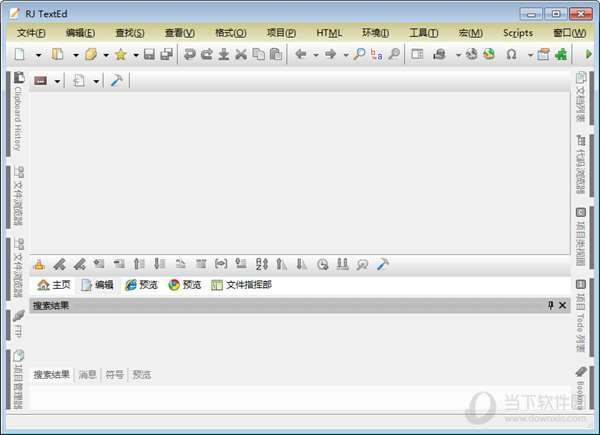Click the orange cone icon in bottom toolbar
This screenshot has width=600, height=435.
click(x=39, y=264)
